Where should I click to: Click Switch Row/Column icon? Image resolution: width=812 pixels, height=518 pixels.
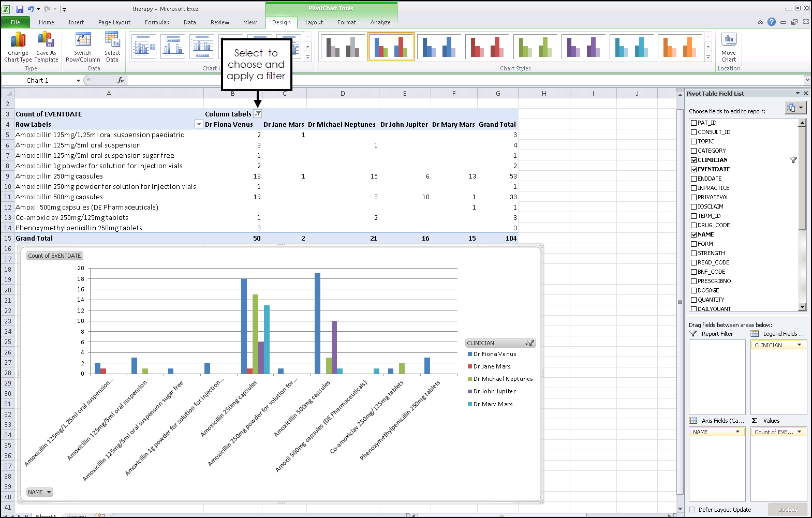83,40
